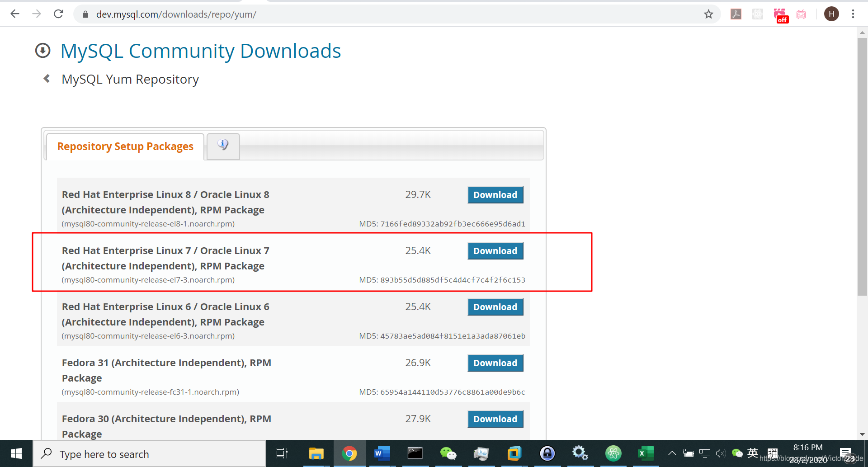
Task: Open the Adobe Acrobat extension icon
Action: (x=736, y=14)
